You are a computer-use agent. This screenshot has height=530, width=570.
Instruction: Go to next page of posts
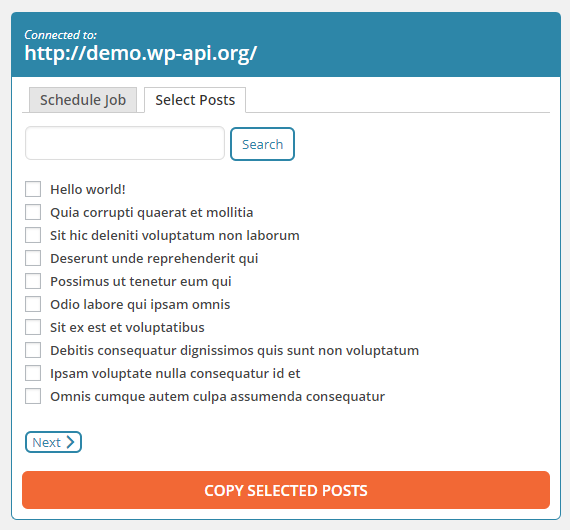(53, 442)
